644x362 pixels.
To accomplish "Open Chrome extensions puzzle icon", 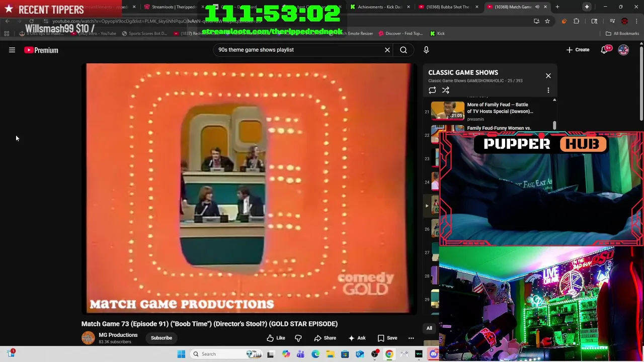I will click(577, 21).
